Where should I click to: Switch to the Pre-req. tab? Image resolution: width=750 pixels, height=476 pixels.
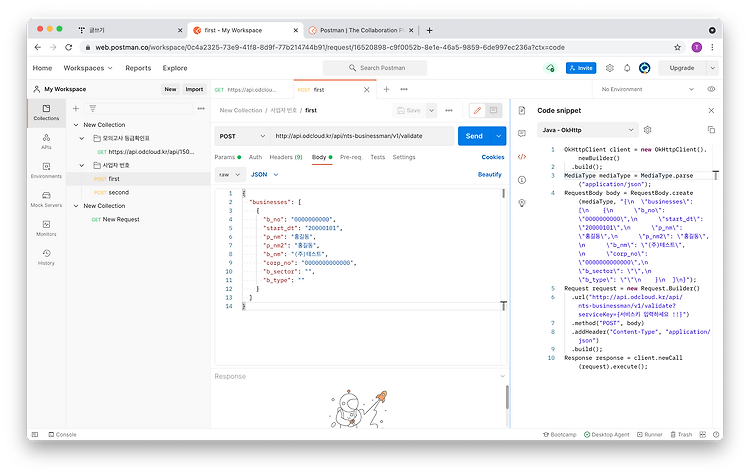tap(351, 157)
